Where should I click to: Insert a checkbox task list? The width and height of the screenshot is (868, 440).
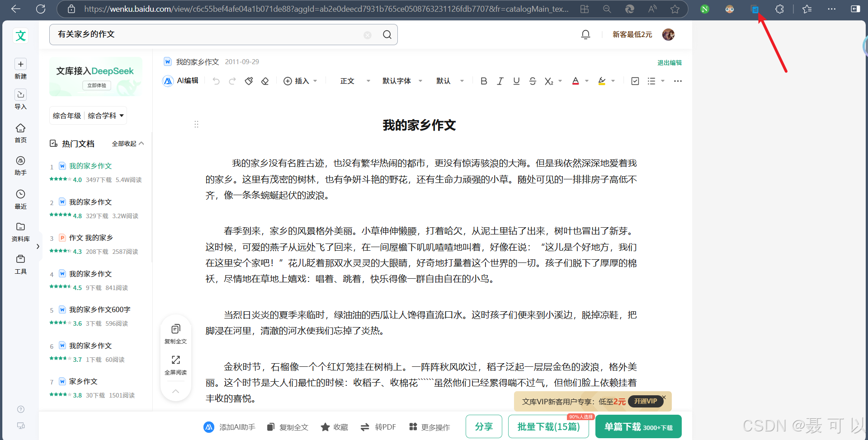(x=635, y=81)
